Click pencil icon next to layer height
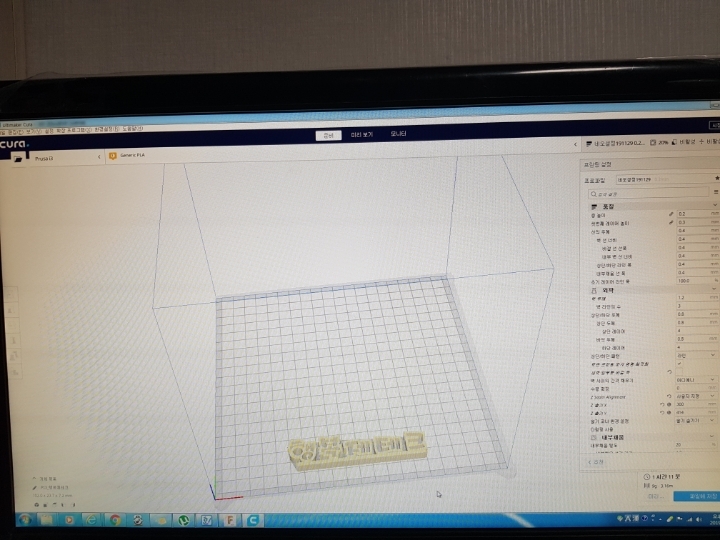 tap(671, 214)
